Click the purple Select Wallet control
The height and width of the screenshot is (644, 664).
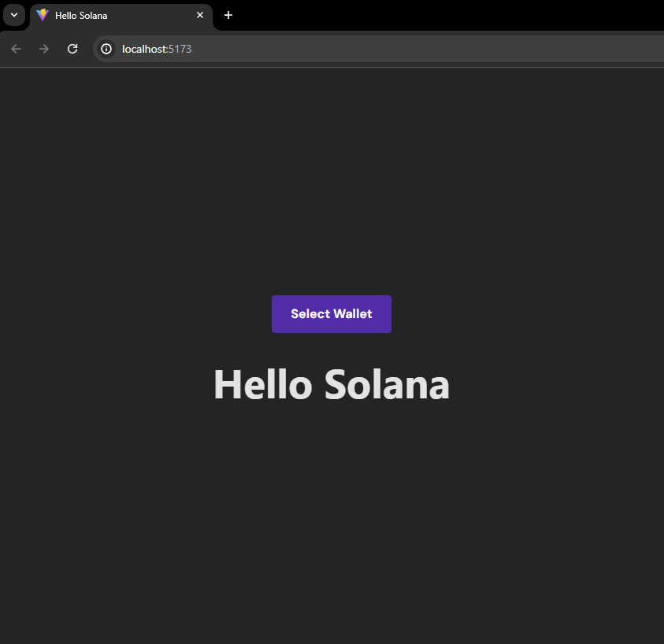click(x=331, y=313)
